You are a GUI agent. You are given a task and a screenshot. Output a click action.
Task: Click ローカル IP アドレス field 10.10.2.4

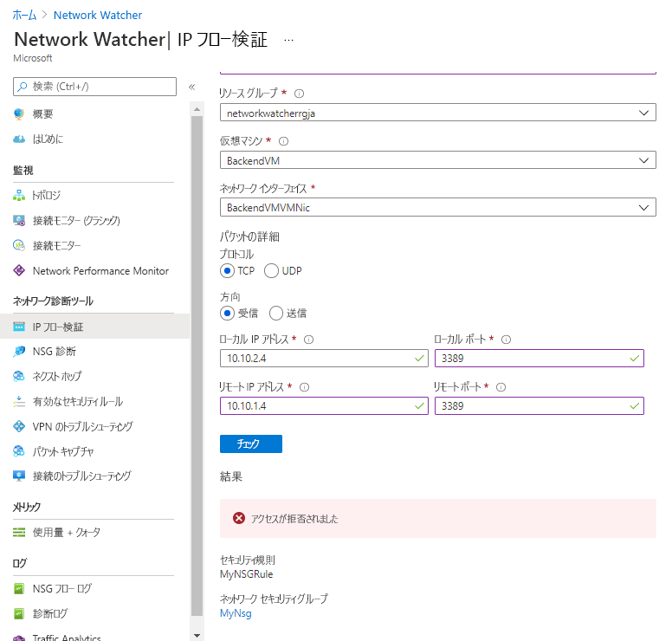(x=324, y=358)
